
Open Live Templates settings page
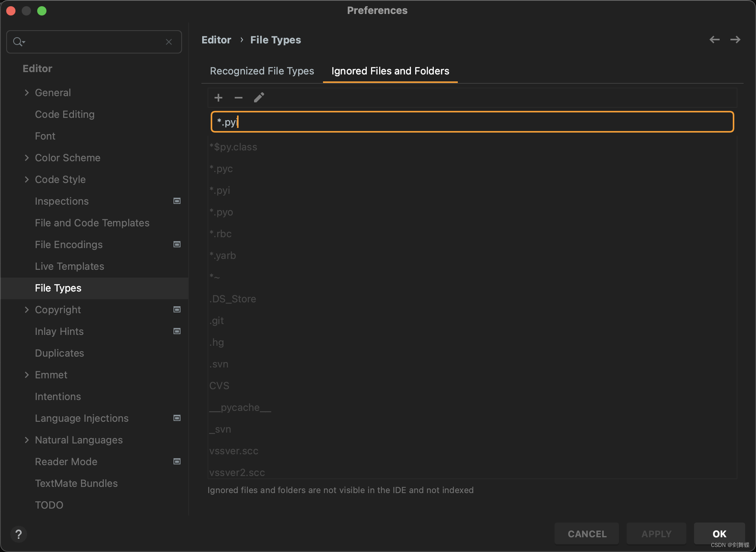69,266
